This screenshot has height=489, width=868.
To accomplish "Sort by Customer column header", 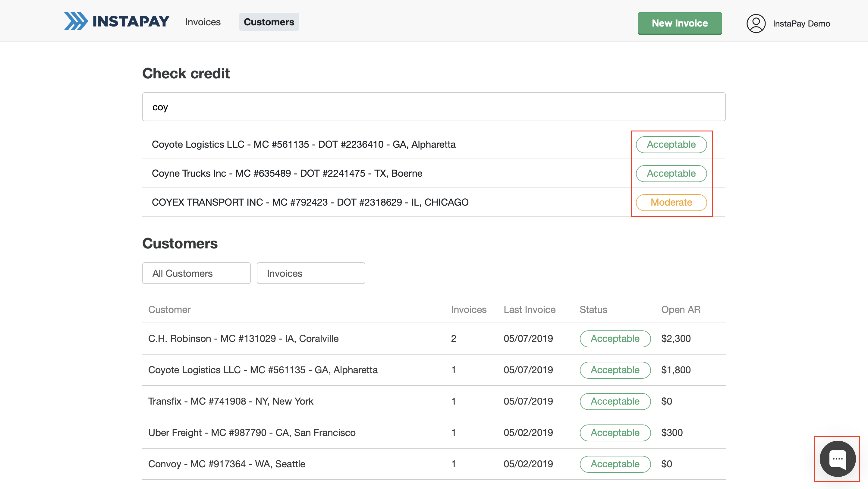I will coord(169,309).
